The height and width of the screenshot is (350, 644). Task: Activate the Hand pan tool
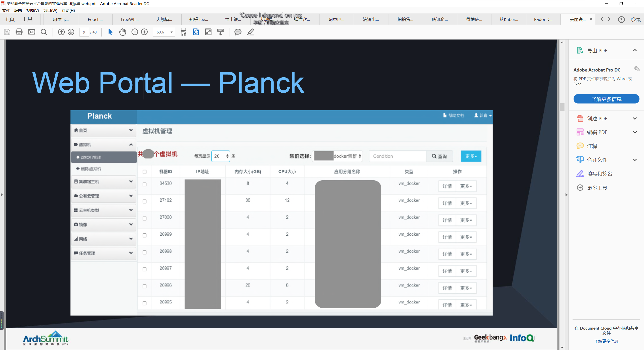click(123, 32)
